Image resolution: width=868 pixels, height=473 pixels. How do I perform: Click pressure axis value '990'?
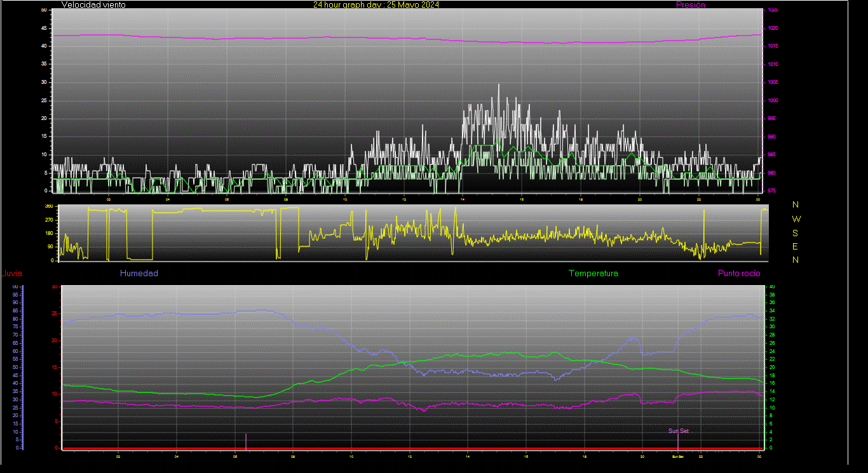click(771, 137)
